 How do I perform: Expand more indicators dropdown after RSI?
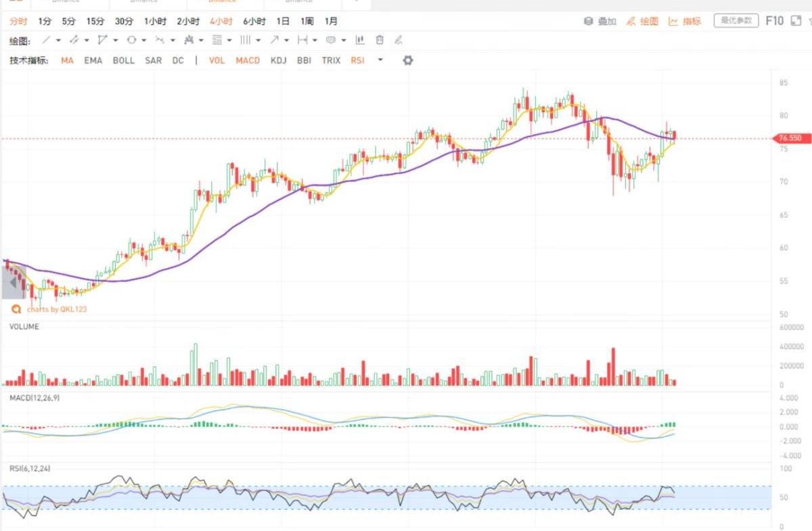coord(380,60)
